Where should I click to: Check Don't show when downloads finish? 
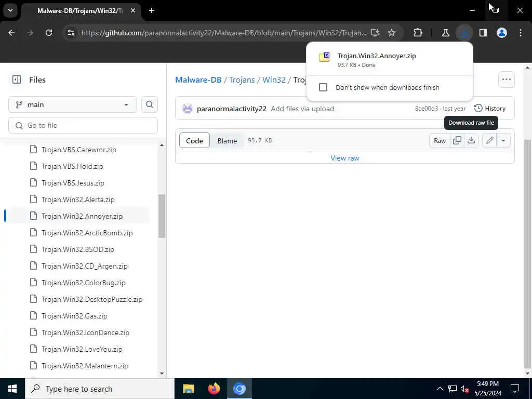(323, 87)
